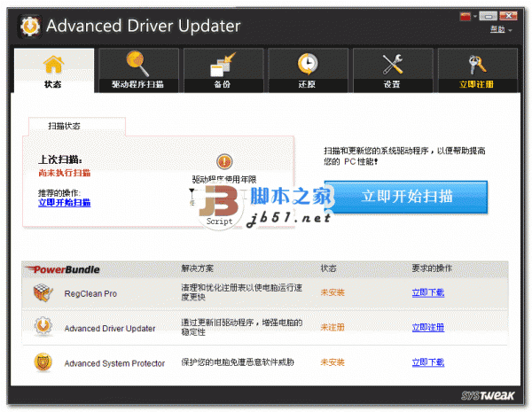Click the 未安装 status for Advanced System Protector
Viewport: 532px width, 412px height.
(332, 362)
